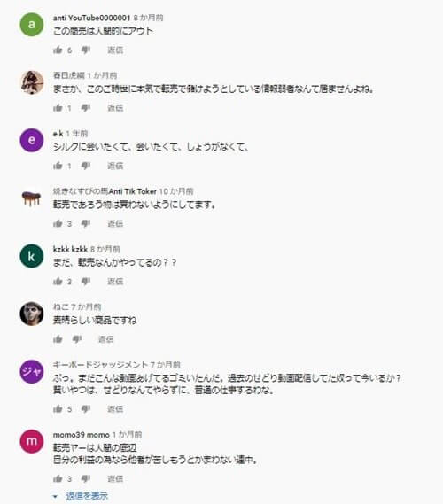Dislike the Anti Tik Toker comment
Image resolution: width=443 pixels, height=504 pixels.
86,224
